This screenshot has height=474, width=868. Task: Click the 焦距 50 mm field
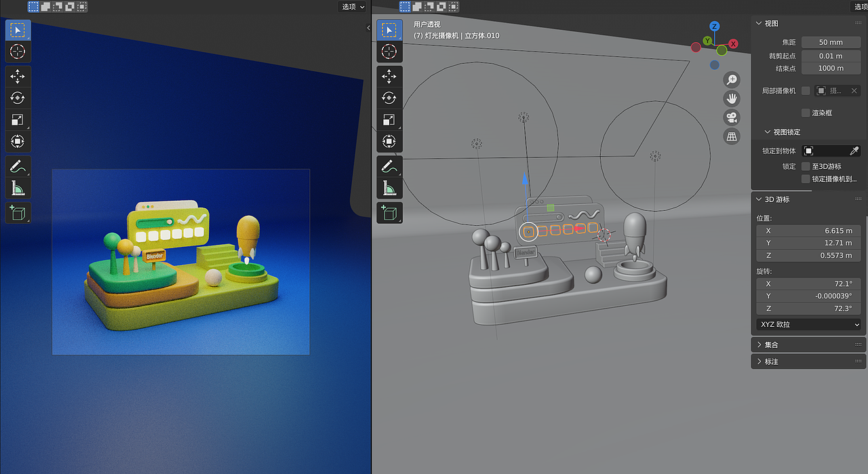[x=831, y=42]
